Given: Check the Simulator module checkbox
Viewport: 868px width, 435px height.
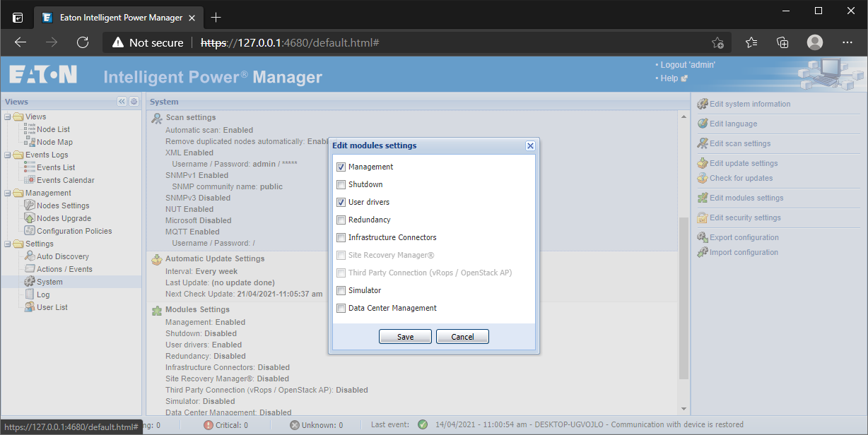Looking at the screenshot, I should [x=341, y=291].
